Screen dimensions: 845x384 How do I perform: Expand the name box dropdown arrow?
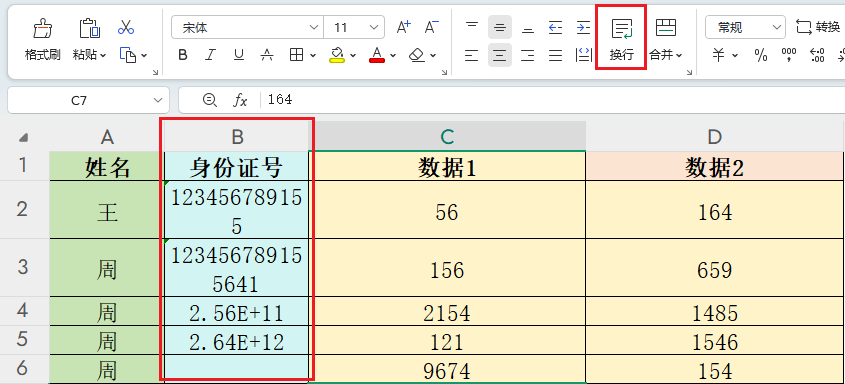click(157, 100)
